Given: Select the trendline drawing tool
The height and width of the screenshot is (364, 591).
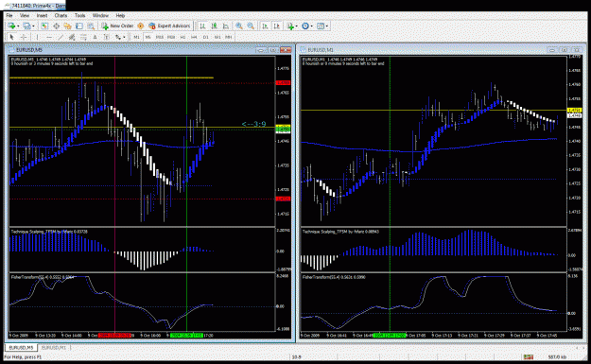Looking at the screenshot, I should click(61, 37).
